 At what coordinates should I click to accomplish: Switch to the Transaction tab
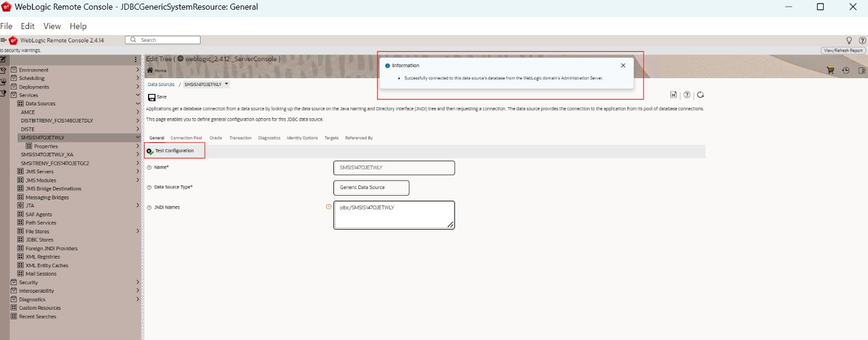click(241, 138)
